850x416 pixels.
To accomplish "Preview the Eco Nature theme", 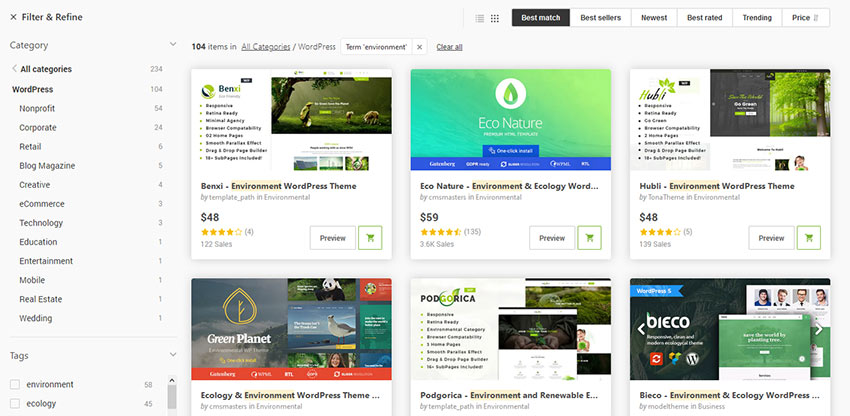I will [552, 238].
